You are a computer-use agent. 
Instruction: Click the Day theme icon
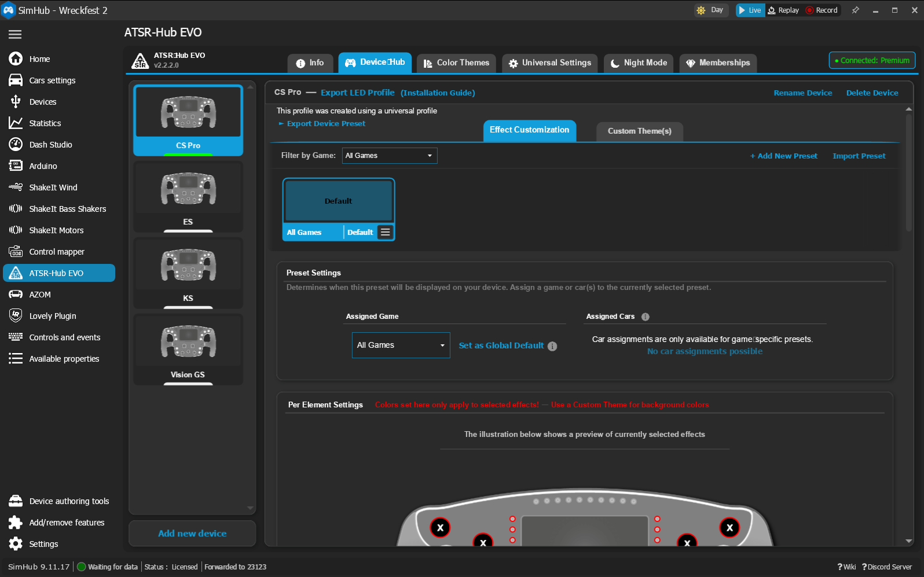point(701,10)
